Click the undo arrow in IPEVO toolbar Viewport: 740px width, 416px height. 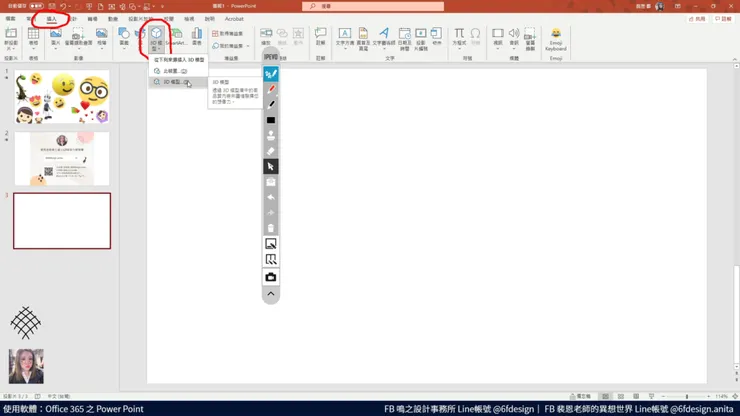point(271,197)
